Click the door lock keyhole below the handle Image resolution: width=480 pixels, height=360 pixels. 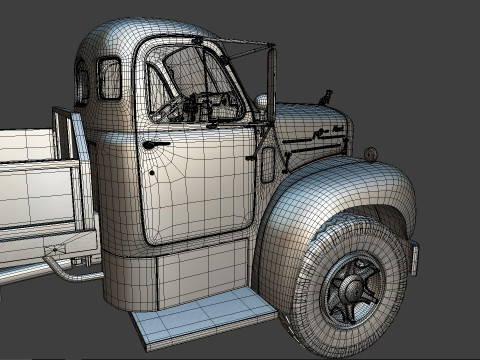[x=152, y=173]
